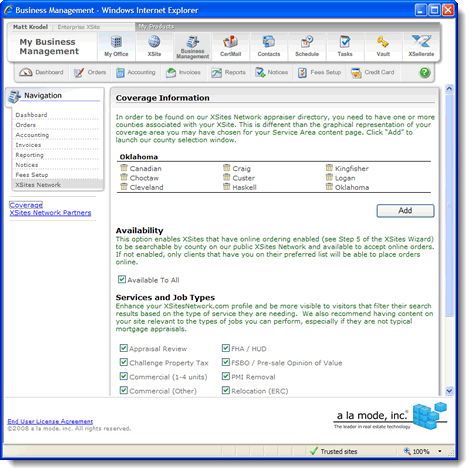Toggle the FHA / HUD checkbox

click(x=226, y=348)
